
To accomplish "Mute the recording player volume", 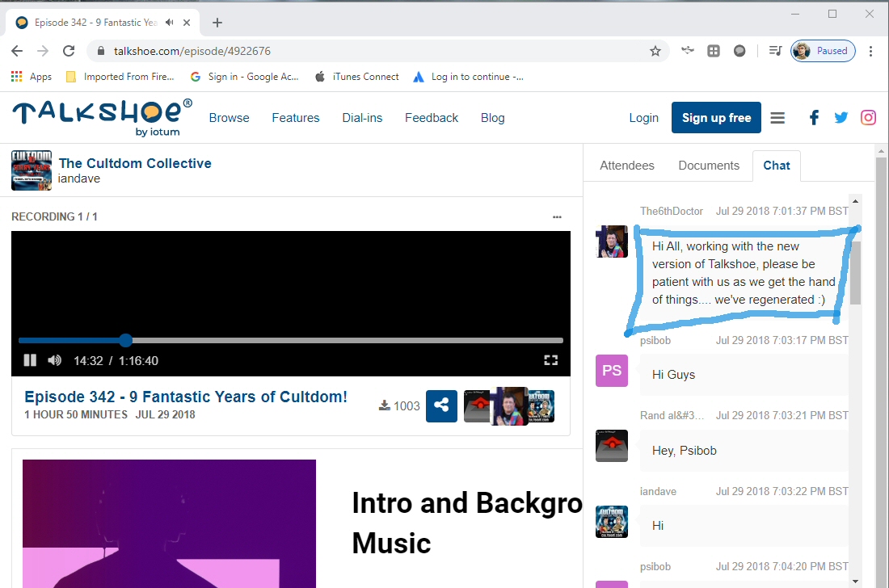I will (54, 360).
